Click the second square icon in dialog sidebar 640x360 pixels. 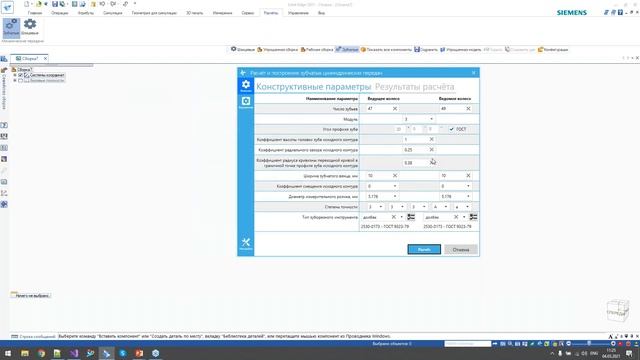(246, 102)
